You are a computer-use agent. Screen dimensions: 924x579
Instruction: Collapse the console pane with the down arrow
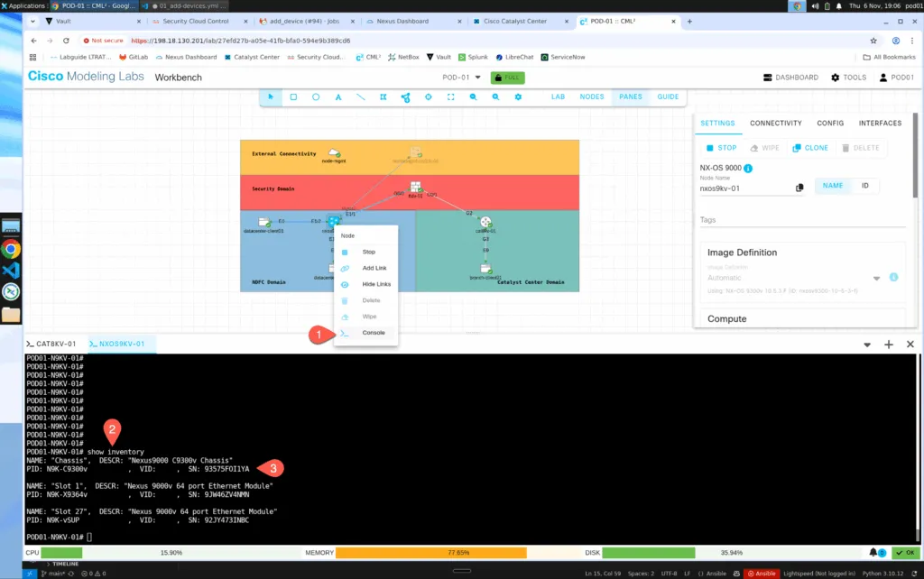point(867,345)
